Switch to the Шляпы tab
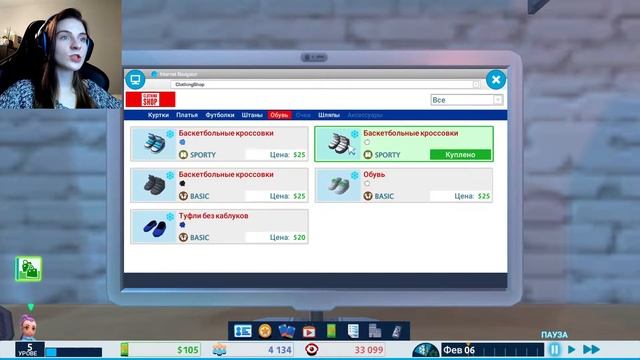The height and width of the screenshot is (360, 640). coord(329,115)
